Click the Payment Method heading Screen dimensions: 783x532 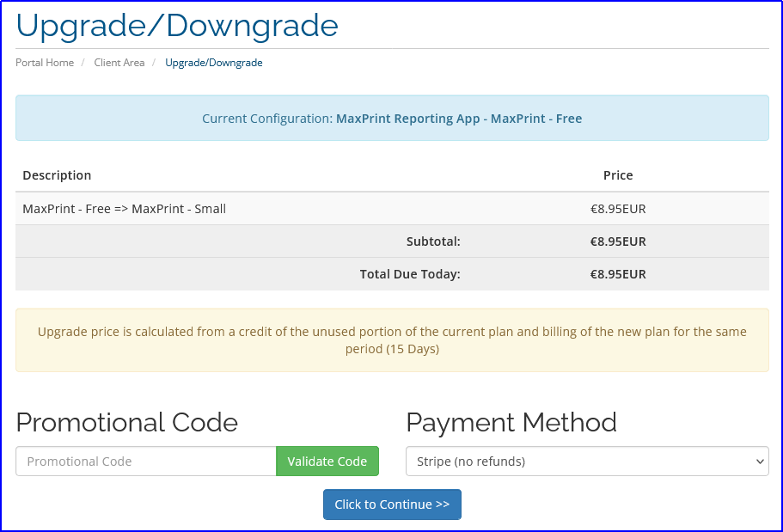pos(511,423)
